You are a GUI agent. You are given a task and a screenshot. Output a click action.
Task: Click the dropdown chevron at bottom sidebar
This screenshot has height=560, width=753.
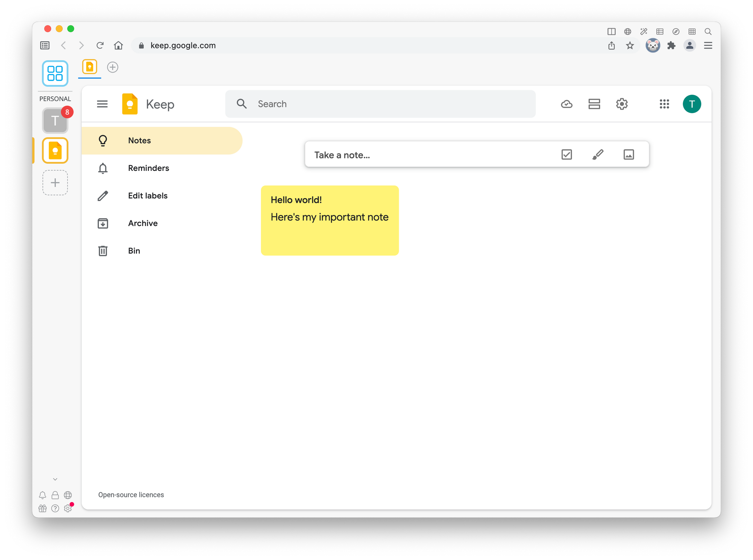55,479
